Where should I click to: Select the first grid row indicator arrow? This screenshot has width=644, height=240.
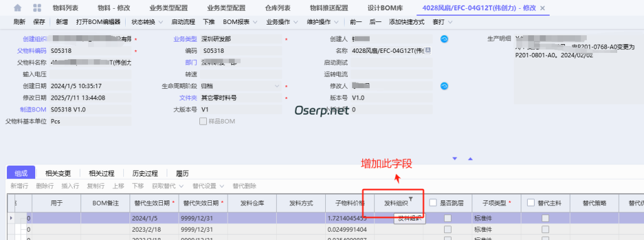tap(11, 218)
